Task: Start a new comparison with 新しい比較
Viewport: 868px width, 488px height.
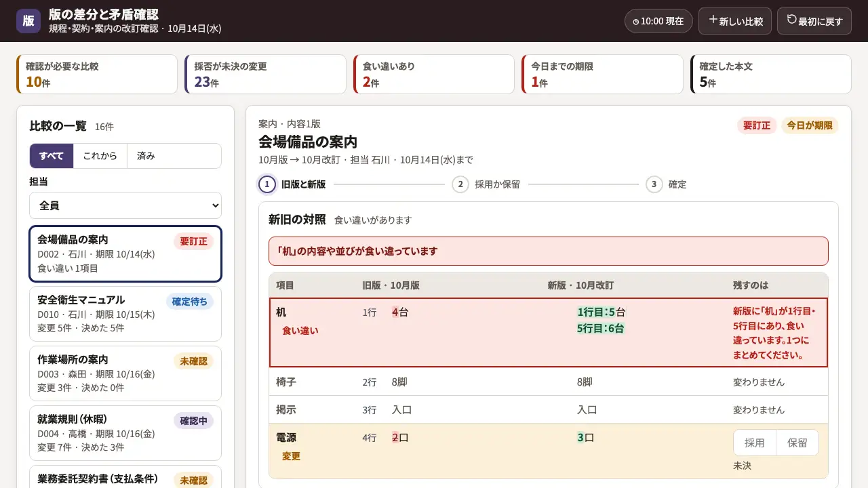Action: point(735,21)
